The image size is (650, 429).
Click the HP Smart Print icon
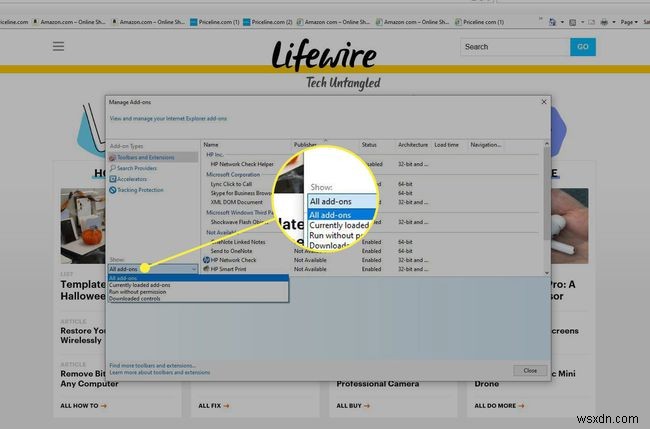[206, 269]
